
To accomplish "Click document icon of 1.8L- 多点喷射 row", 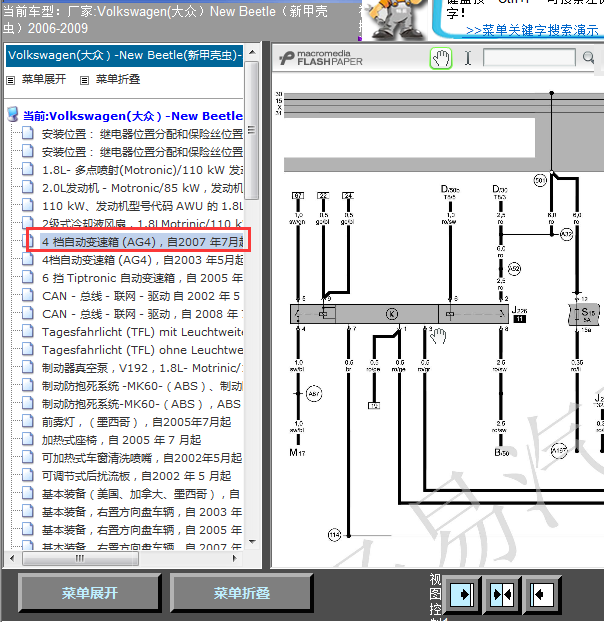I will click(28, 169).
